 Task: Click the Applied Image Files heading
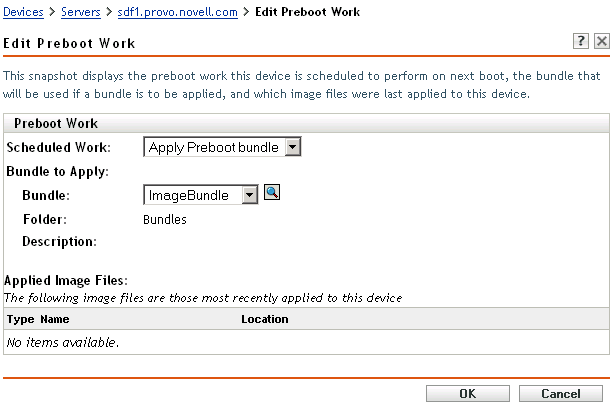point(71,281)
